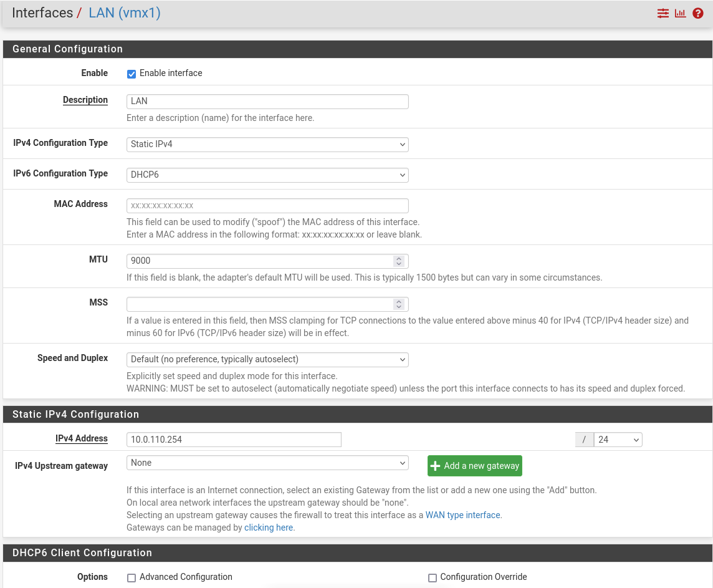Screen dimensions: 713x588
Task: Click the MSS spinner arrows
Action: (x=399, y=304)
